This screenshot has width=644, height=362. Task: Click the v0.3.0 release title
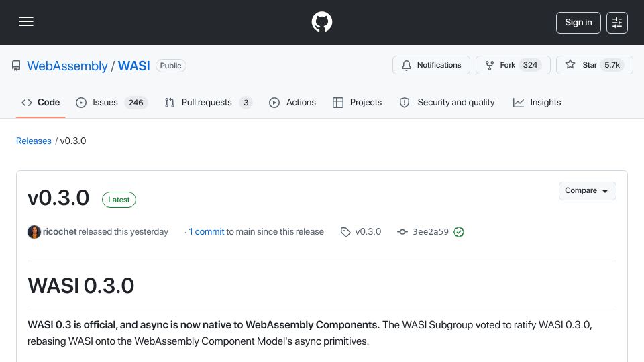coord(58,198)
